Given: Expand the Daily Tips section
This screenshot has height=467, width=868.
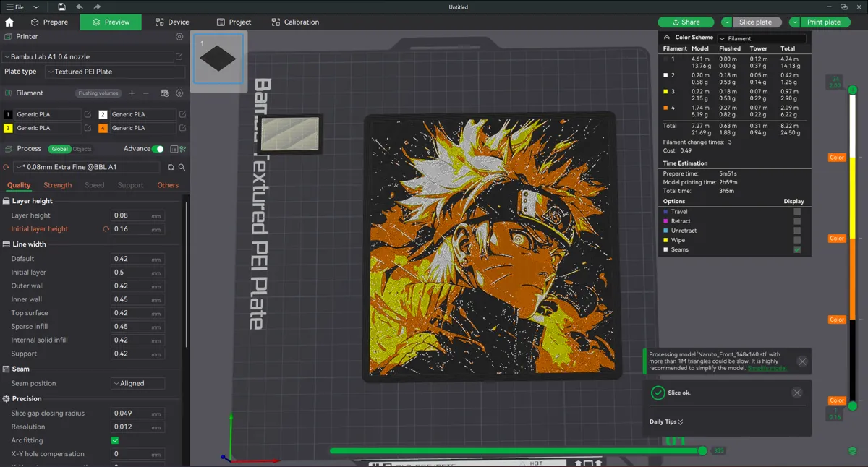Looking at the screenshot, I should coord(666,422).
